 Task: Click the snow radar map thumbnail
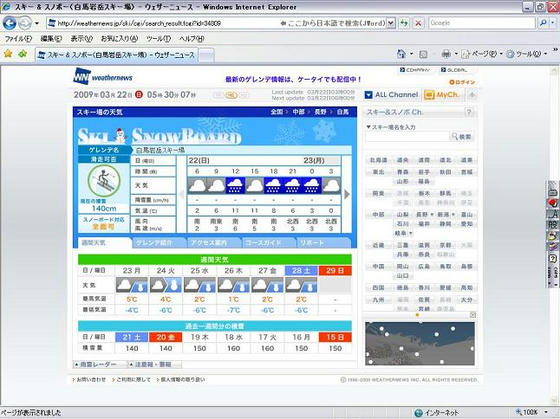point(420,343)
